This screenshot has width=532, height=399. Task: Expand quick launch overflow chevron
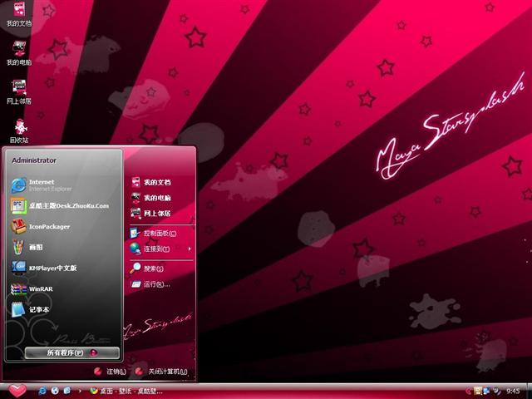[80, 391]
